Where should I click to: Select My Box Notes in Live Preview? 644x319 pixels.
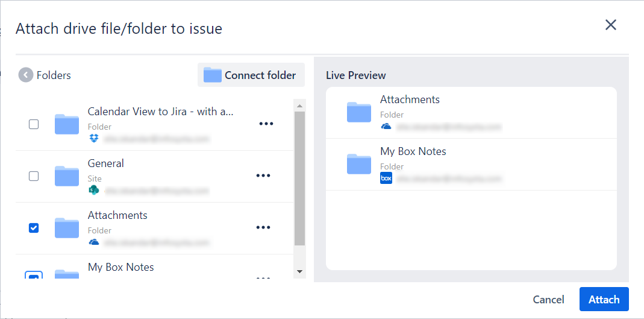413,151
